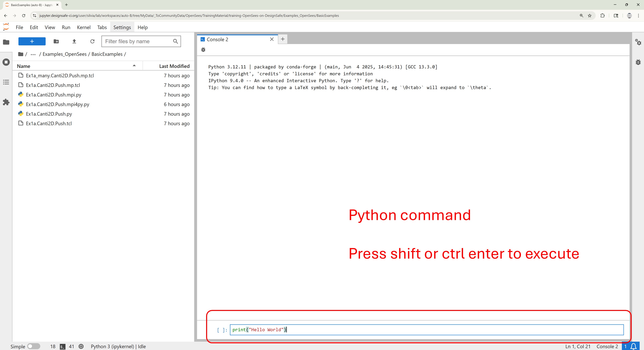The image size is (644, 350).
Task: Click the Python 3 (ipykernel) Idle status
Action: click(118, 346)
